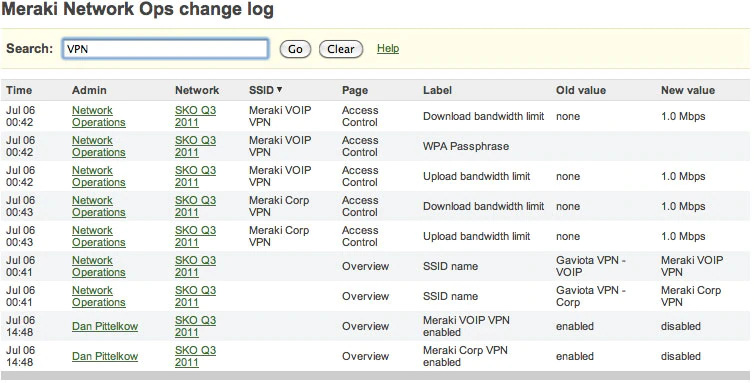Sort by the Time column header

click(19, 90)
